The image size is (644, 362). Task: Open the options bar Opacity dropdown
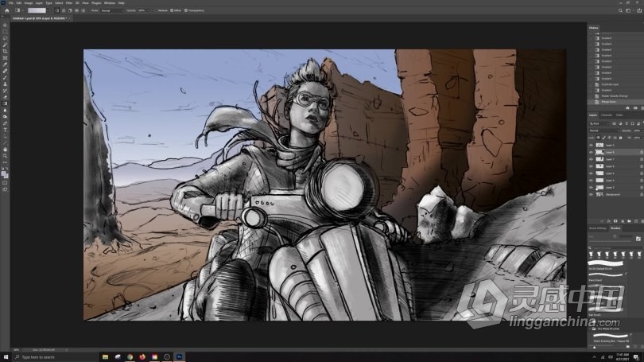pyautogui.click(x=148, y=10)
